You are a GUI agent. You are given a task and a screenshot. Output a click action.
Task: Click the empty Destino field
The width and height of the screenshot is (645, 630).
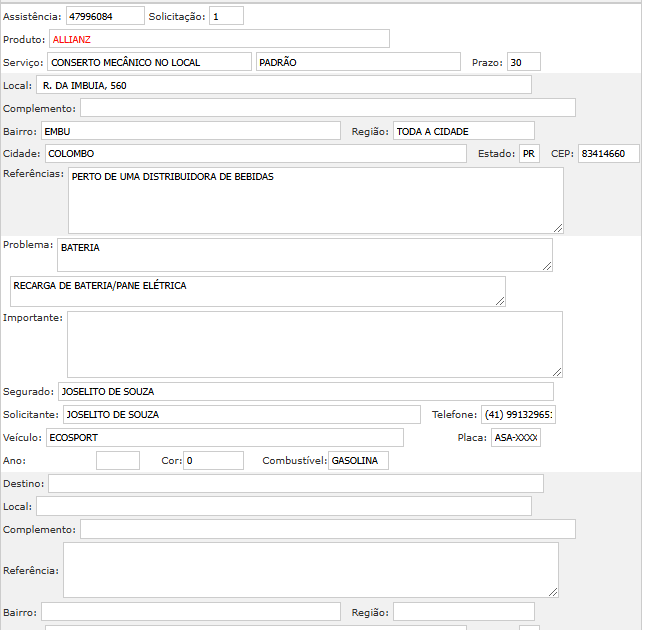tap(295, 484)
